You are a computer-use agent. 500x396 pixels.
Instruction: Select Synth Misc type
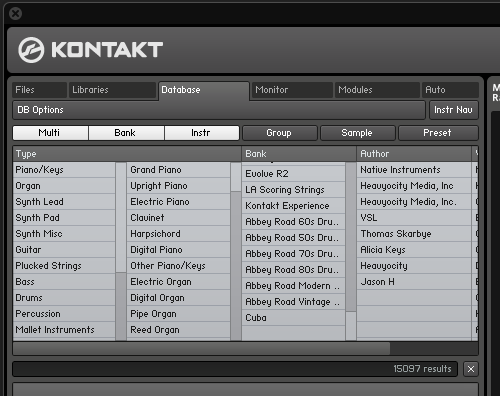(64, 234)
